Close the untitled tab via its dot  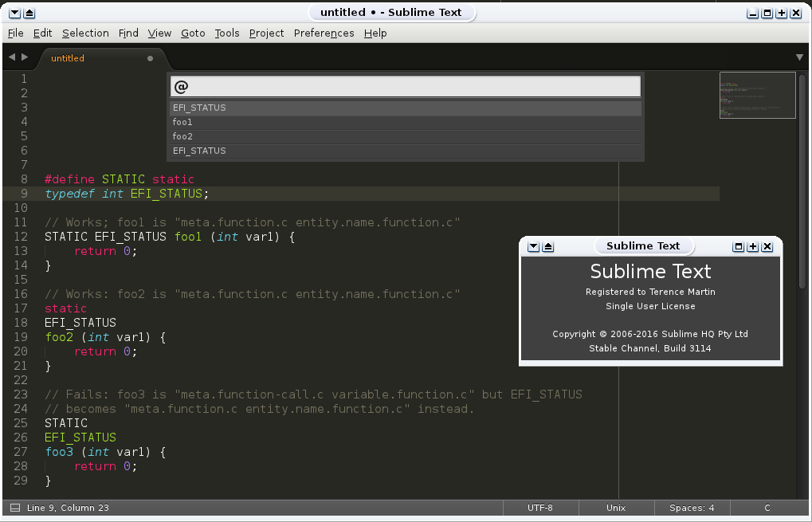pyautogui.click(x=150, y=58)
